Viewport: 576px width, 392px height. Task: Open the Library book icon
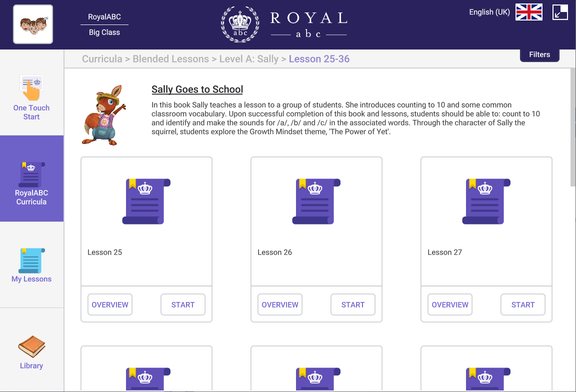[31, 346]
